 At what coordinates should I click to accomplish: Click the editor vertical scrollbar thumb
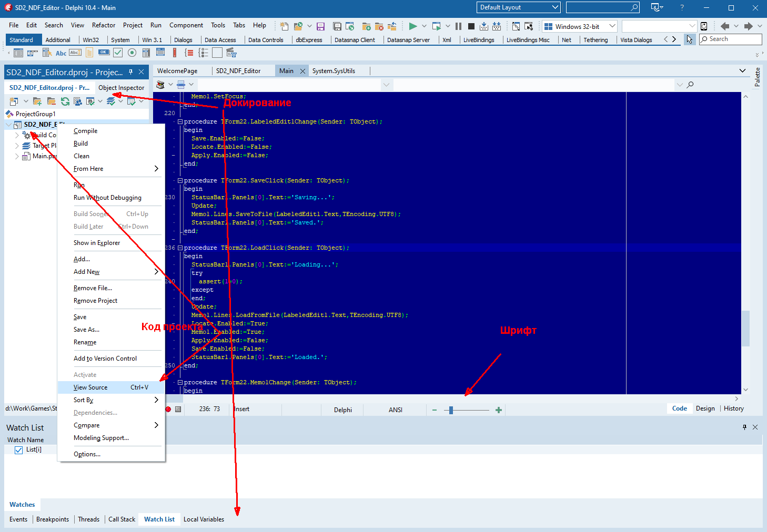tap(745, 329)
